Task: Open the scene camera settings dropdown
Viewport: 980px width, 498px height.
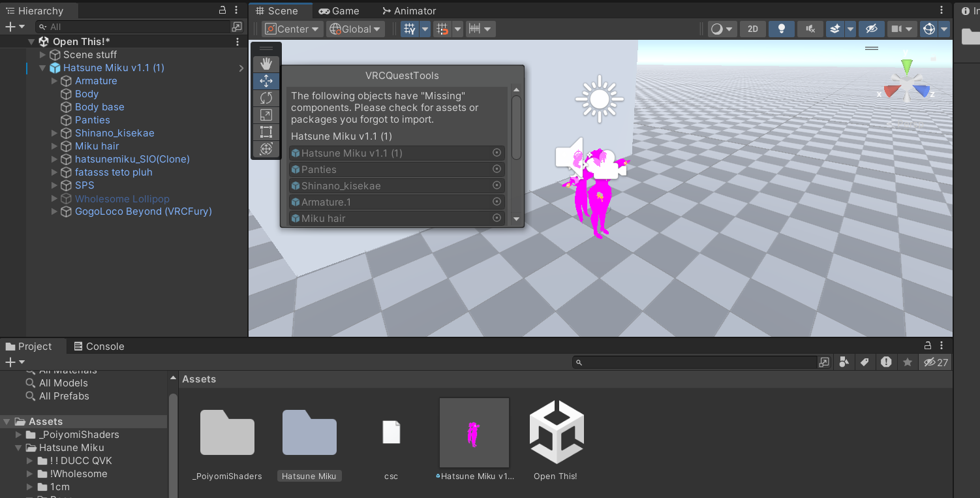Action: point(902,29)
